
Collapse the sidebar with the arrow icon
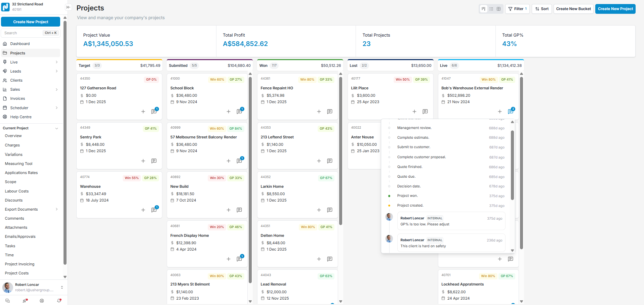pyautogui.click(x=68, y=7)
